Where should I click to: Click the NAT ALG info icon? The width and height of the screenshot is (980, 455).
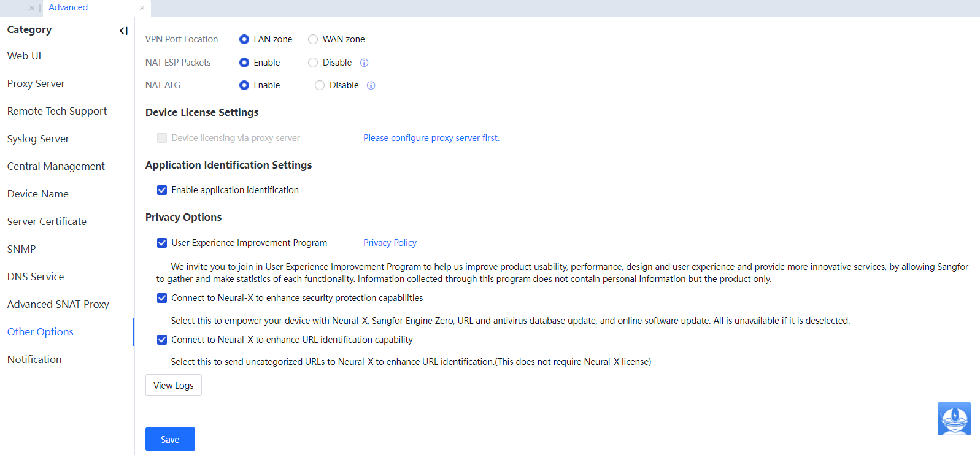point(371,85)
